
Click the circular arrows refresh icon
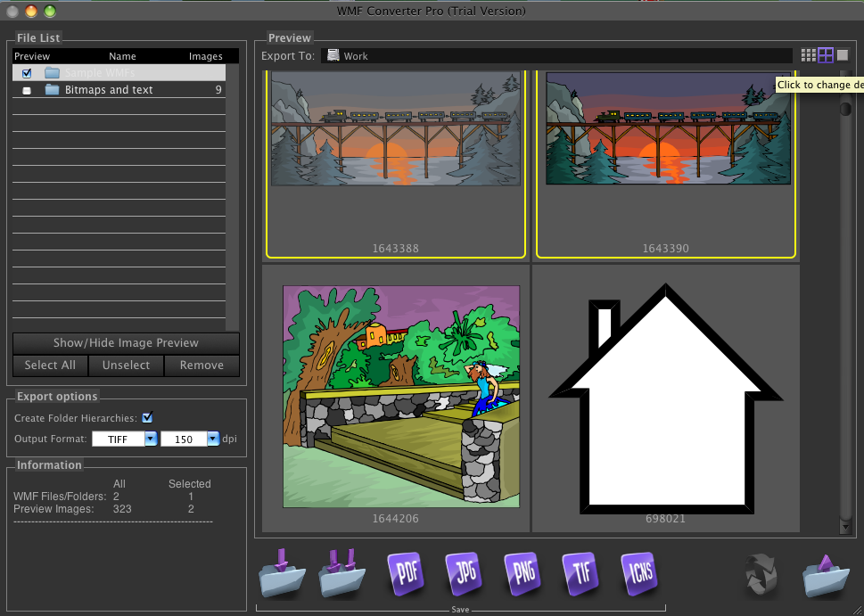(x=764, y=575)
